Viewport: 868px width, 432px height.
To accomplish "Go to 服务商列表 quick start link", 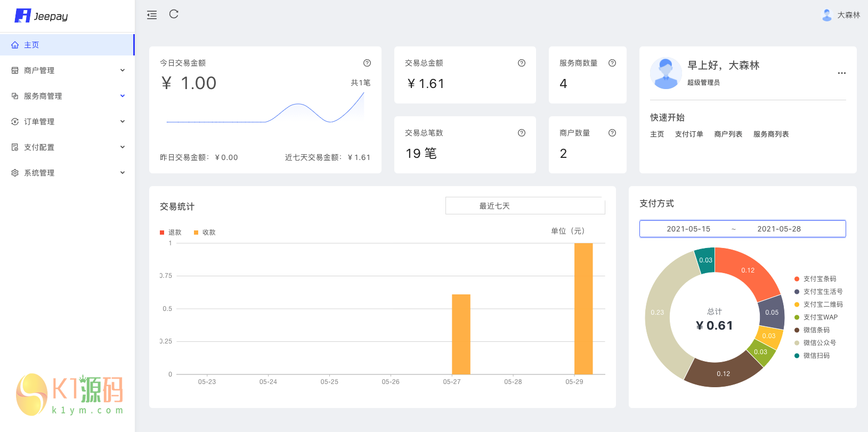I will click(x=771, y=134).
